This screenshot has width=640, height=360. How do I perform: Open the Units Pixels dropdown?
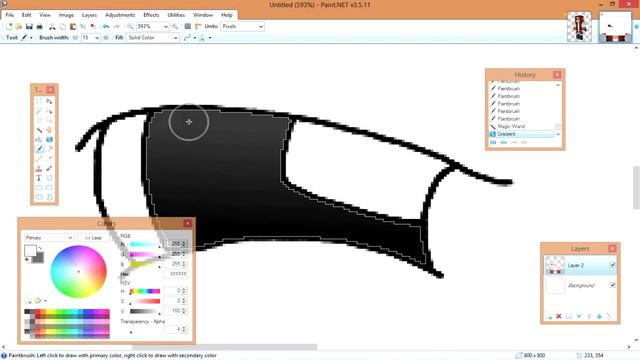(x=261, y=27)
